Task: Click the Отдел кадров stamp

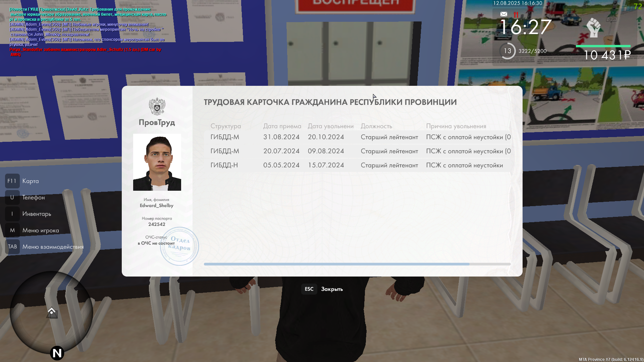Action: point(179,246)
